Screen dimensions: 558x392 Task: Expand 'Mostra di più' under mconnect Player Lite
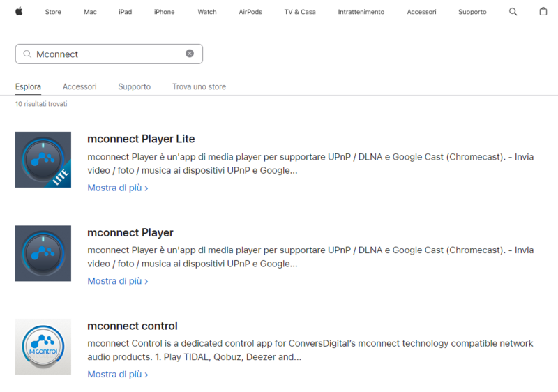pyautogui.click(x=117, y=188)
